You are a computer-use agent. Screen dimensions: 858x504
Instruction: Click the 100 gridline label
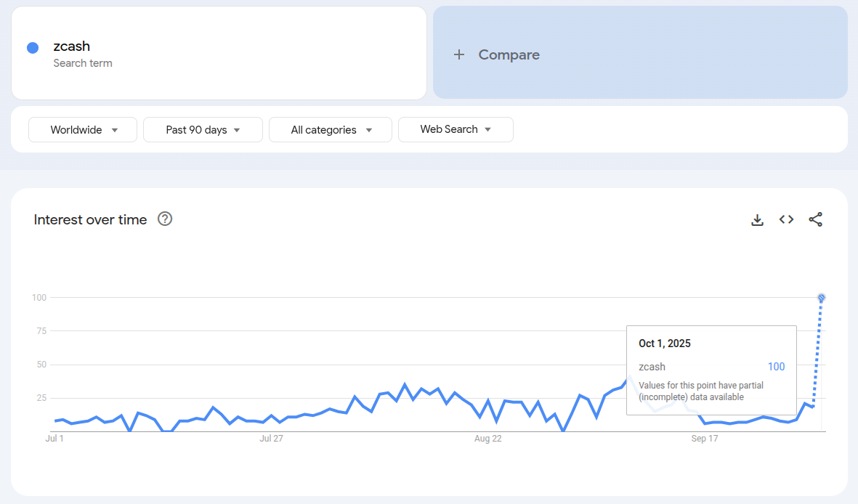[39, 297]
